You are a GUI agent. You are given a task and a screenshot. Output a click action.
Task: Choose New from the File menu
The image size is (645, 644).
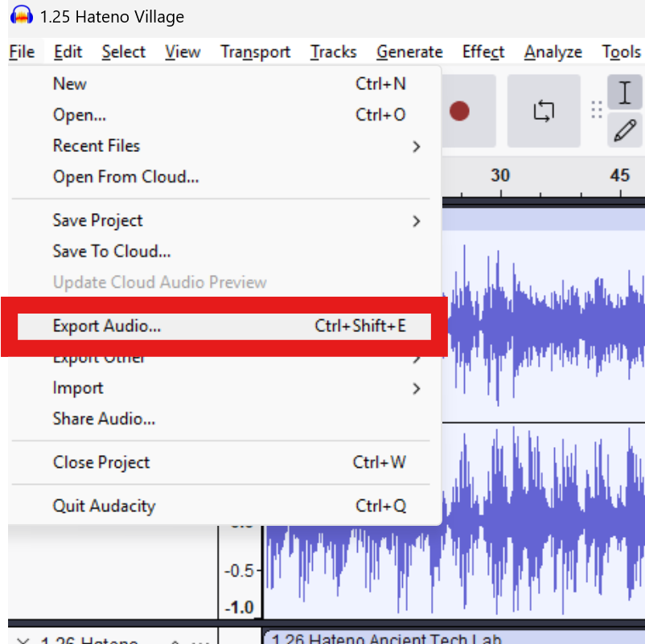224,84
